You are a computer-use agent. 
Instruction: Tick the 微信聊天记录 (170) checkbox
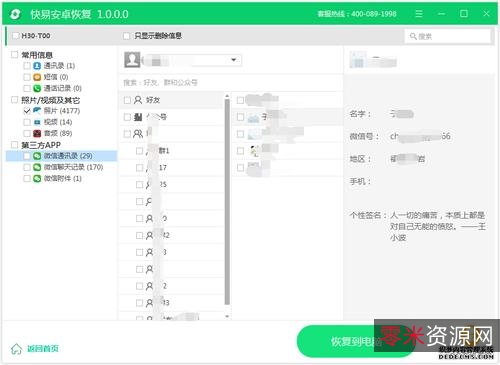click(x=27, y=167)
